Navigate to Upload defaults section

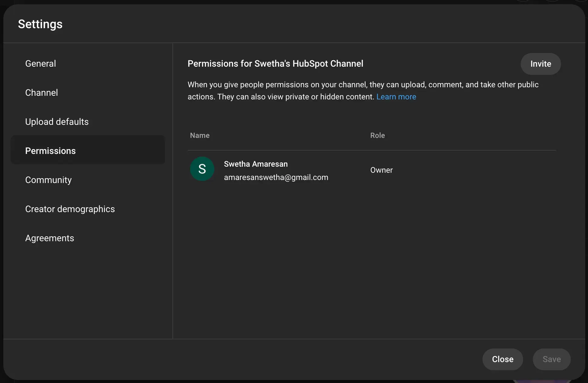tap(57, 121)
